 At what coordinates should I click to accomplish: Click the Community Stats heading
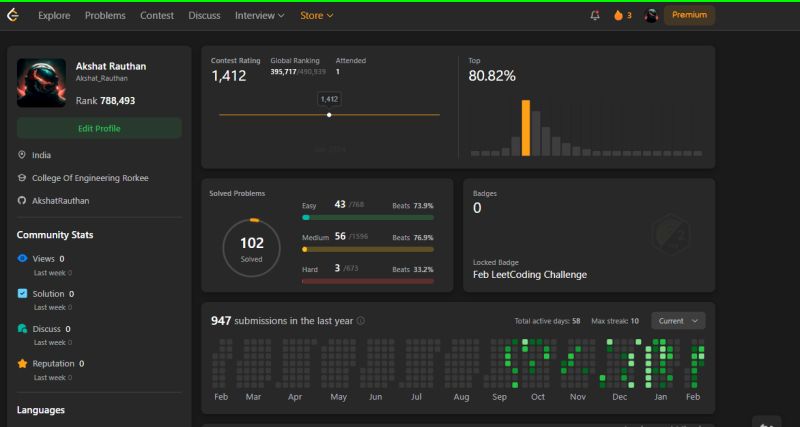pyautogui.click(x=55, y=235)
